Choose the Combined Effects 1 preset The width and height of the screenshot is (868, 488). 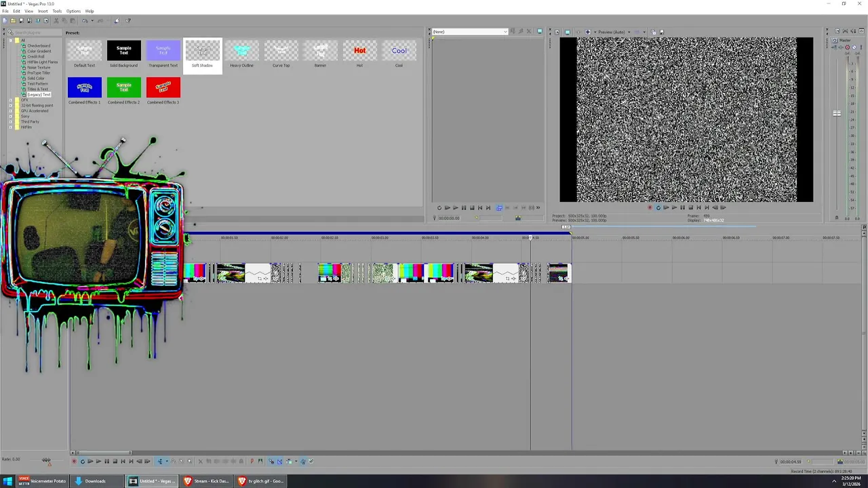84,91
